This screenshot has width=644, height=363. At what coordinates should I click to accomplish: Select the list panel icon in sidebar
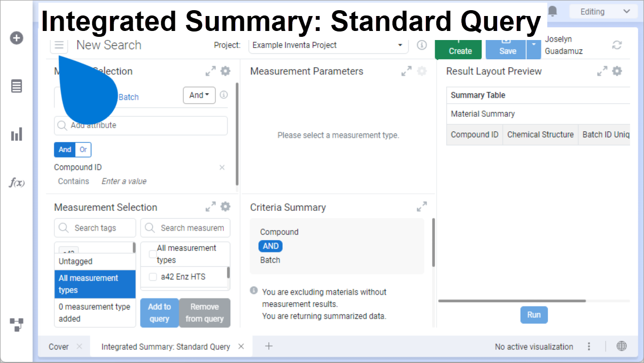(x=16, y=86)
